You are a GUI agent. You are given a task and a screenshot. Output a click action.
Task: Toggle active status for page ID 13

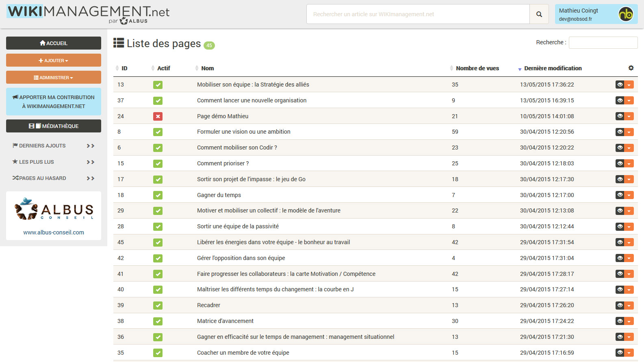158,85
